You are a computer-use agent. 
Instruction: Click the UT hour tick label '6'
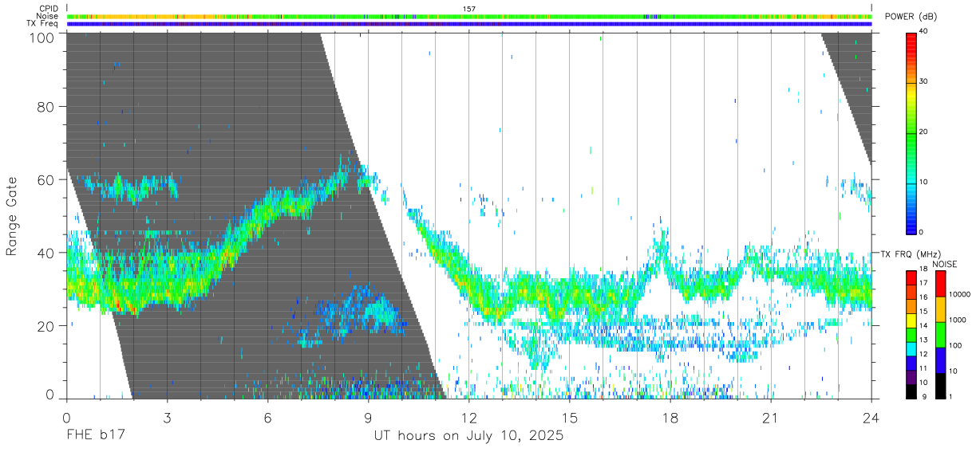(268, 417)
